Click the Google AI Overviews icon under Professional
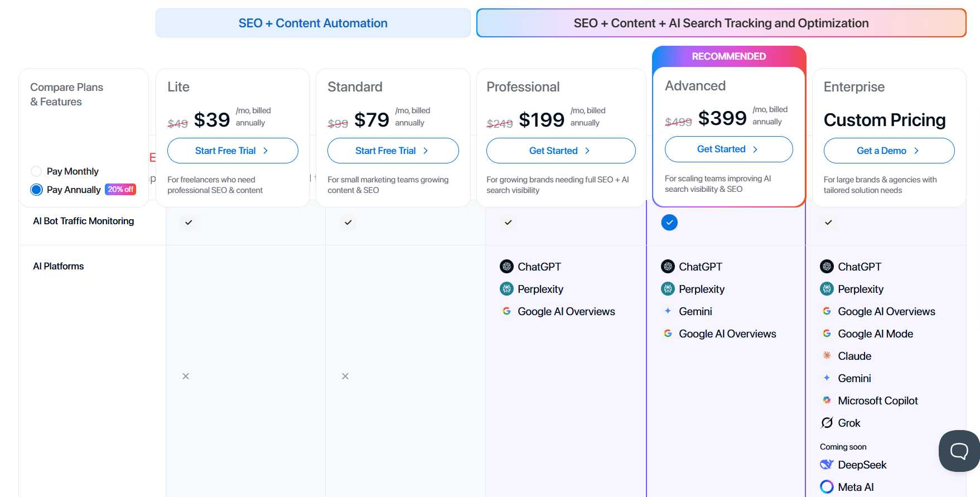980x497 pixels. (506, 311)
